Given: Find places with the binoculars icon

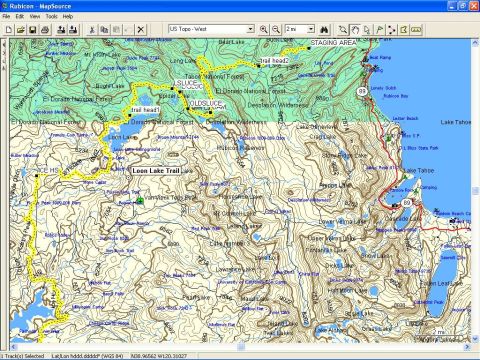Looking at the screenshot, I should 324,30.
